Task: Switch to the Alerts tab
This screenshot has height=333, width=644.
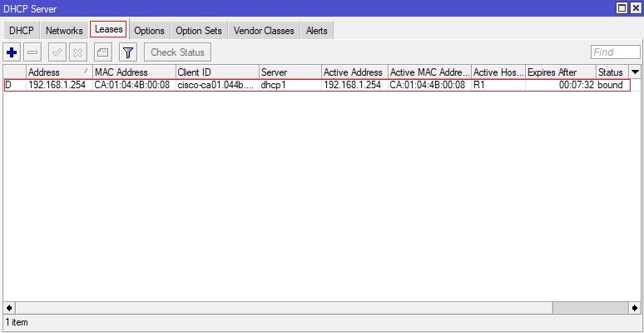Action: (x=317, y=31)
